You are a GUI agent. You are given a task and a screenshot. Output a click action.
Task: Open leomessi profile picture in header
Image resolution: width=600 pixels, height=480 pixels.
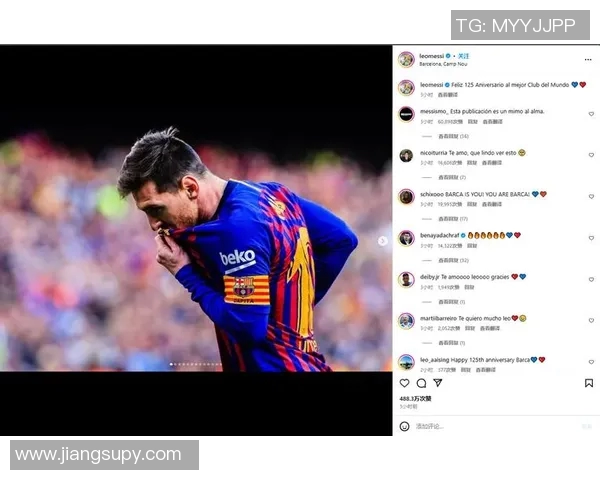coord(406,59)
